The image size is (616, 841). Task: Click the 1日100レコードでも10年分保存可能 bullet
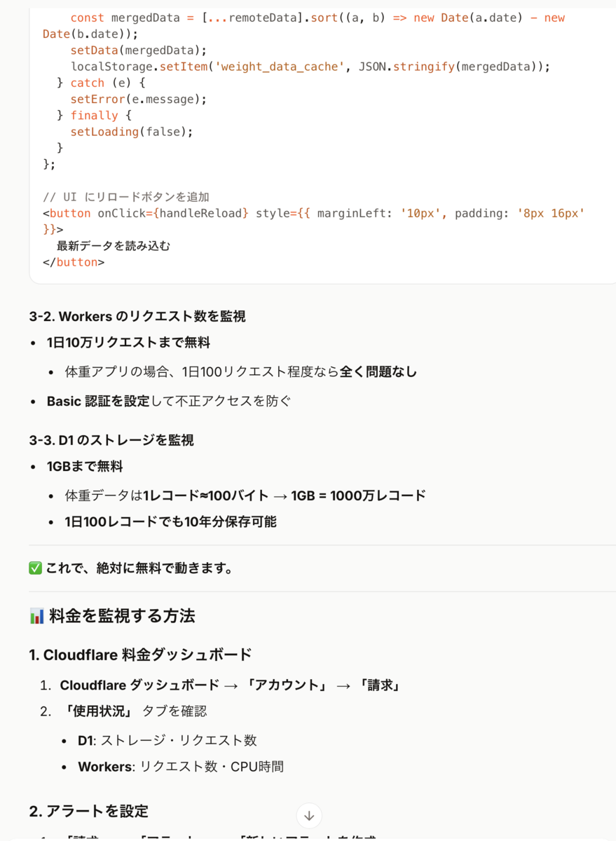[170, 521]
